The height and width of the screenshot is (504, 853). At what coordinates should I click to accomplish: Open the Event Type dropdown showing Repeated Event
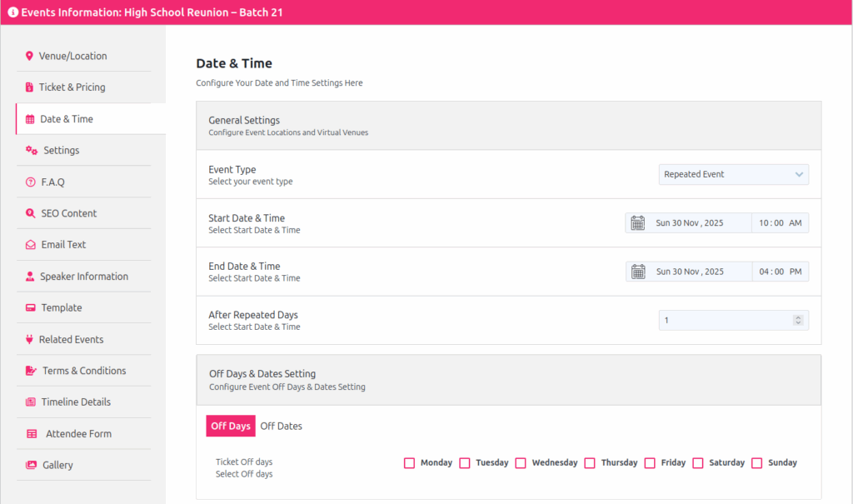[x=733, y=174]
